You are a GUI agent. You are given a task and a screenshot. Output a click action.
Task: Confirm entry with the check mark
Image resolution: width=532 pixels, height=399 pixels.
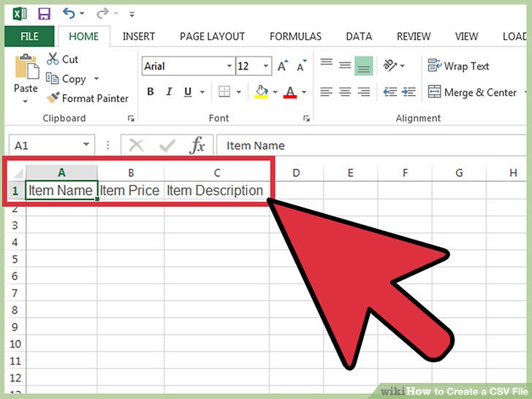[167, 145]
